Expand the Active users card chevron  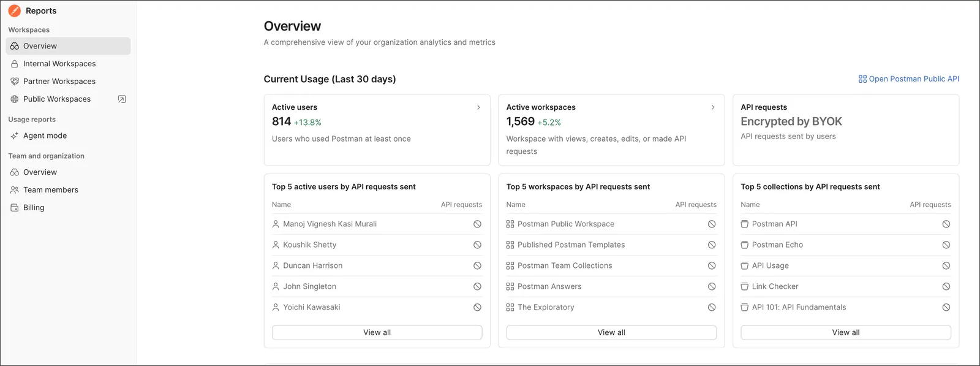point(478,107)
